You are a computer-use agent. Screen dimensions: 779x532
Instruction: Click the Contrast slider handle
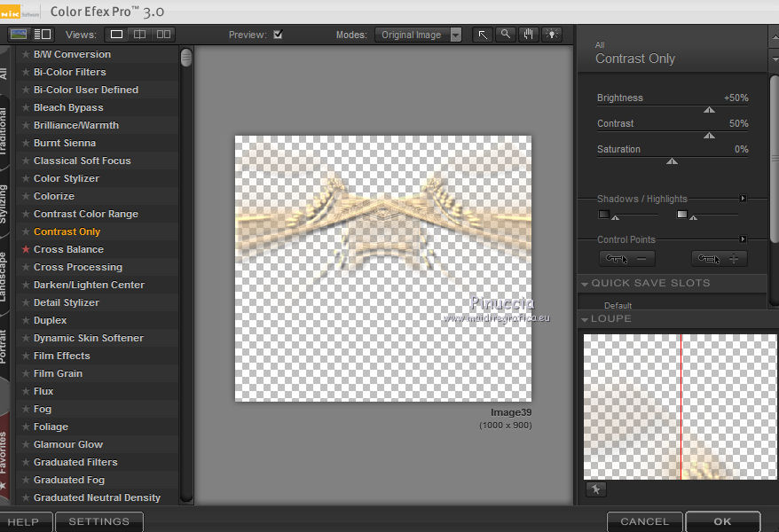point(709,136)
